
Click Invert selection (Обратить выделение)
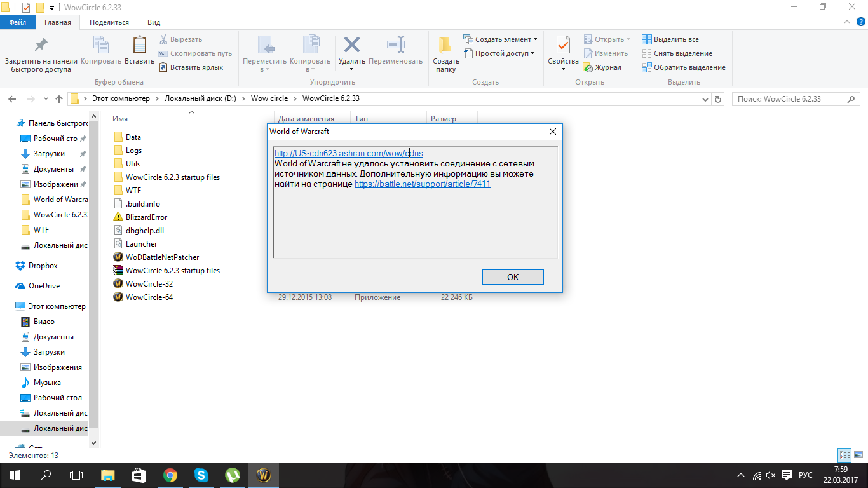(689, 67)
